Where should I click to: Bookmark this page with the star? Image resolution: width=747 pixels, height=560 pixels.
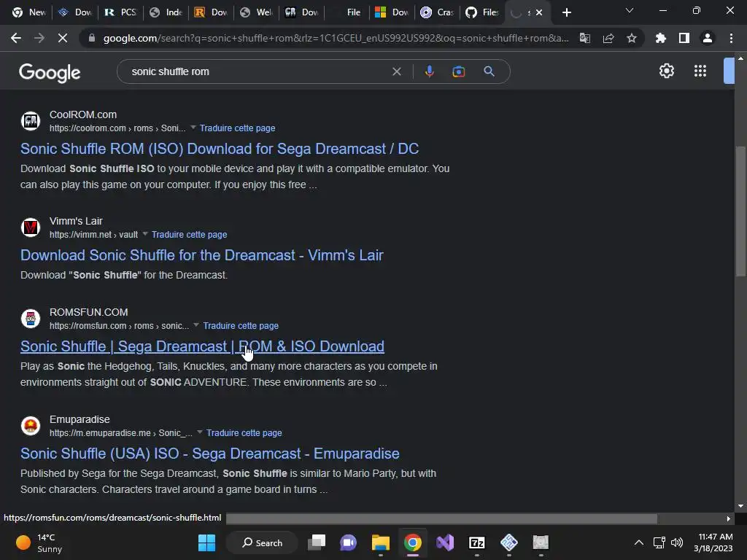tap(632, 38)
